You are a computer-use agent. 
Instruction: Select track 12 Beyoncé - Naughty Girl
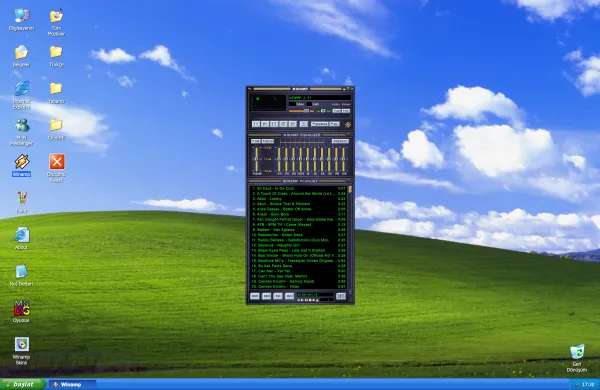(x=298, y=245)
